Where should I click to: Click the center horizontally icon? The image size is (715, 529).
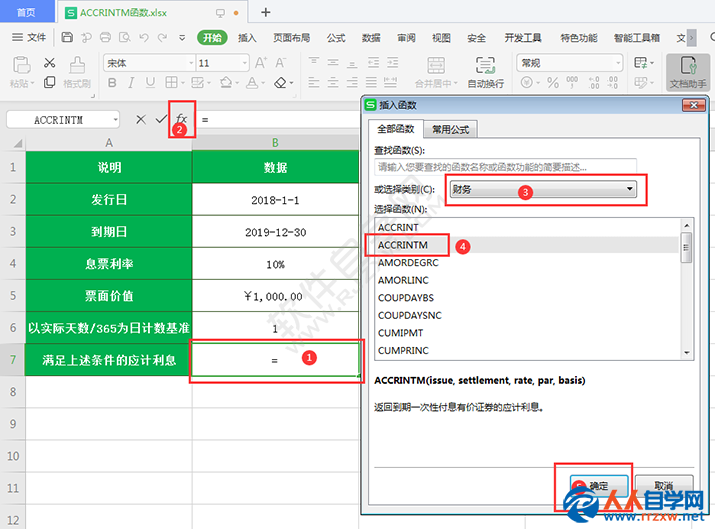(333, 83)
